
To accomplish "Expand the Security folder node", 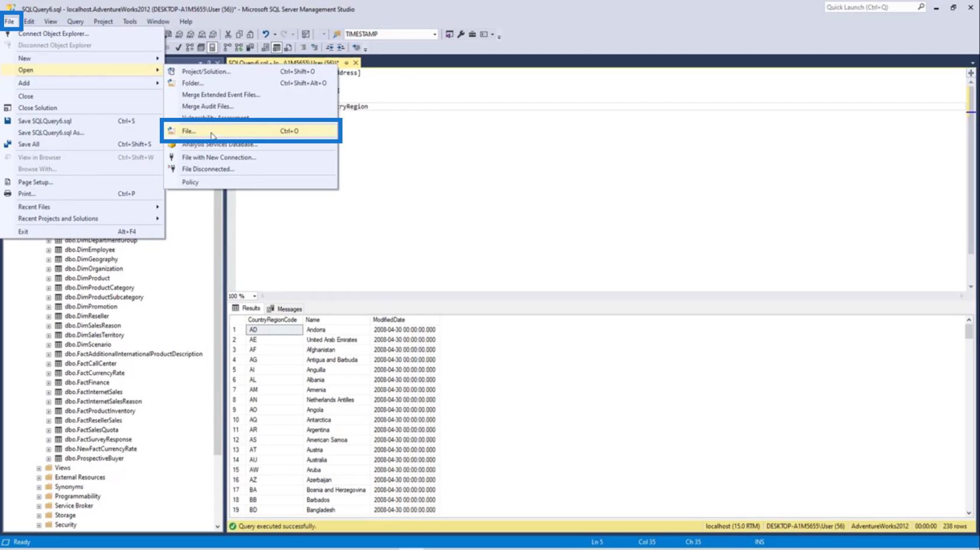I will (39, 526).
